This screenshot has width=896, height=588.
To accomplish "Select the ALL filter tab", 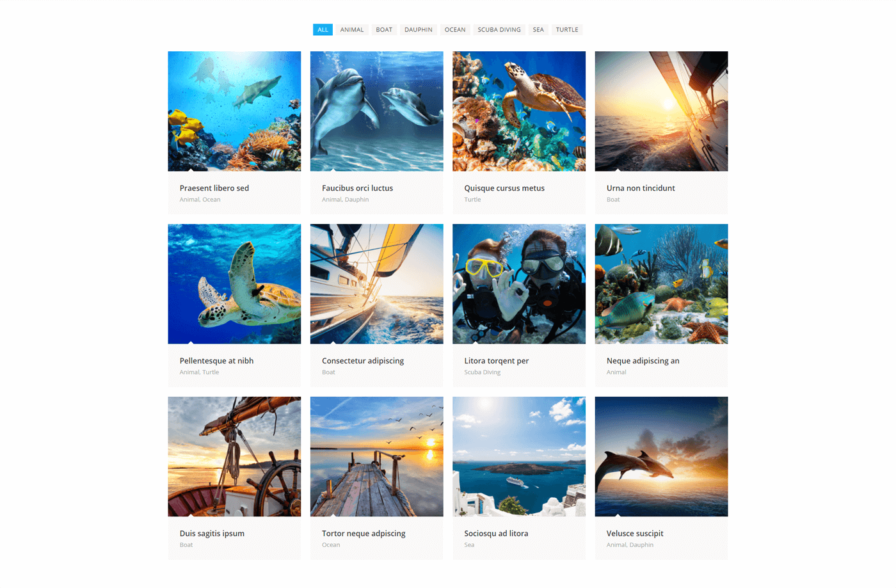I will 323,29.
